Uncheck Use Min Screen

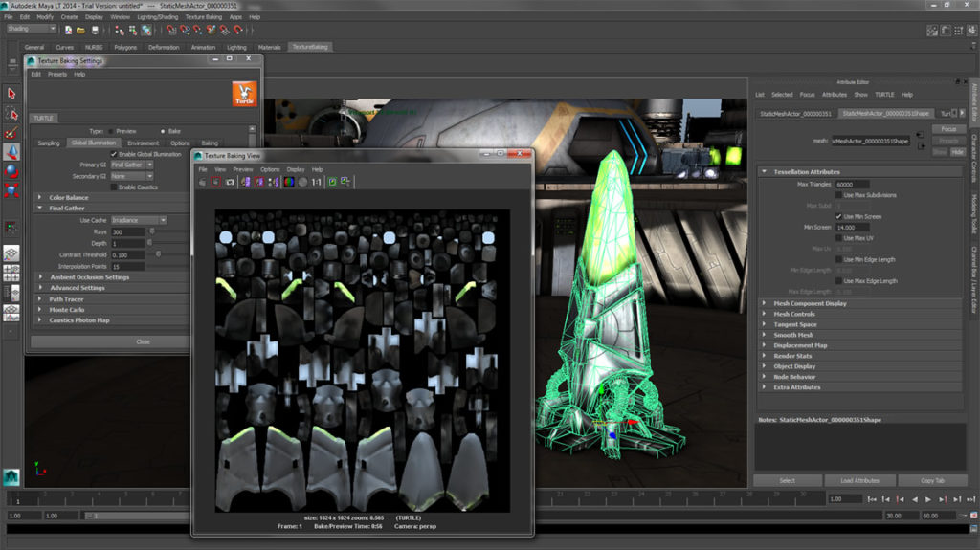point(838,216)
